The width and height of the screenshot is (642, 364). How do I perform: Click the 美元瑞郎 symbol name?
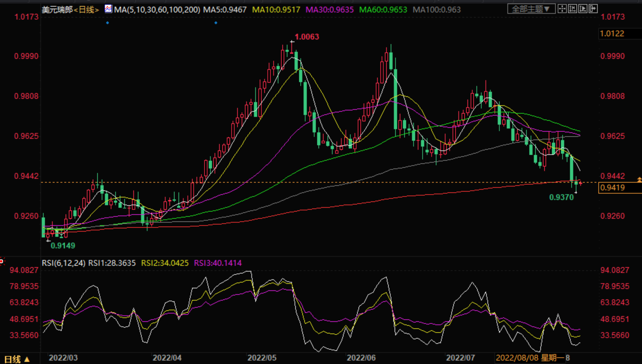[57, 9]
